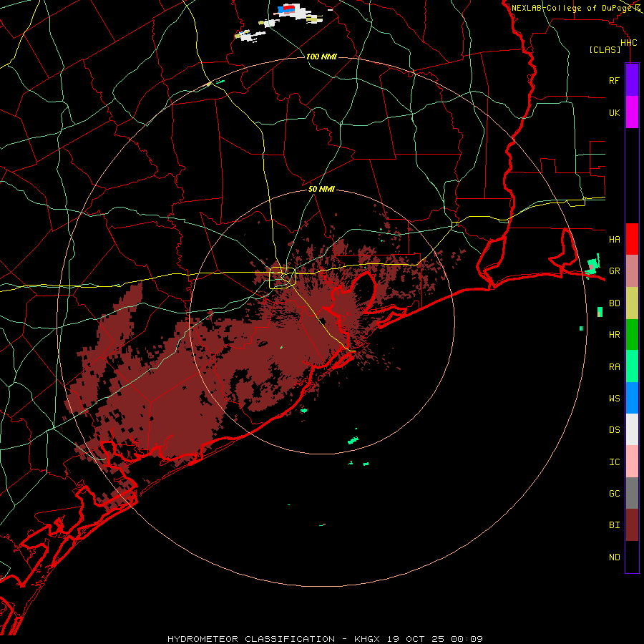Click the "HR" legend label
The height and width of the screenshot is (644, 644).
614,335
